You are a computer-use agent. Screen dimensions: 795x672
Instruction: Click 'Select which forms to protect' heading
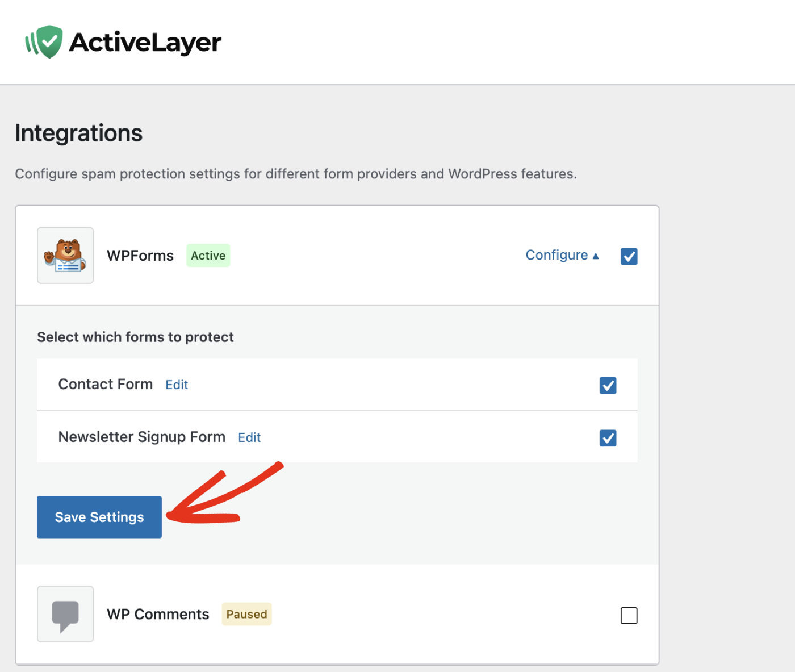[x=135, y=337]
